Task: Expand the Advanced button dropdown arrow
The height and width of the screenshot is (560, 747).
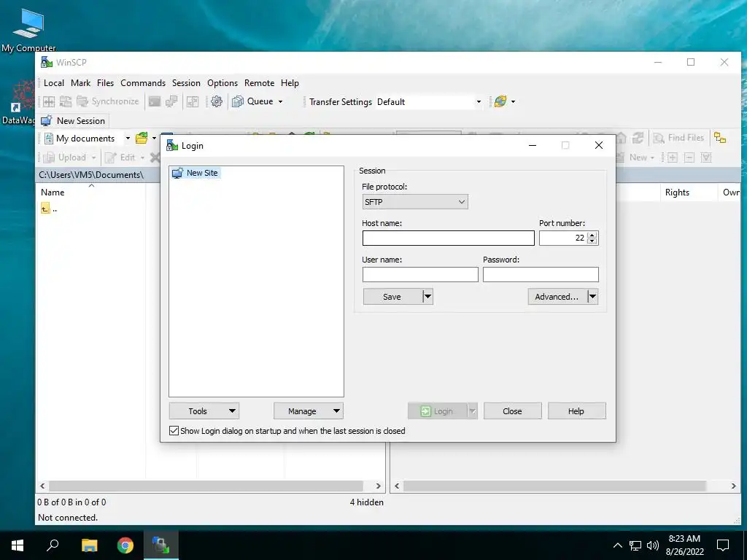Action: [x=592, y=297]
